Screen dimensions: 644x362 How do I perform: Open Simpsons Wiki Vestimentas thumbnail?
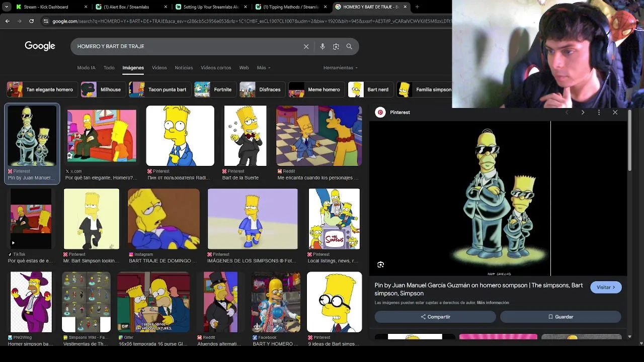[x=86, y=302]
